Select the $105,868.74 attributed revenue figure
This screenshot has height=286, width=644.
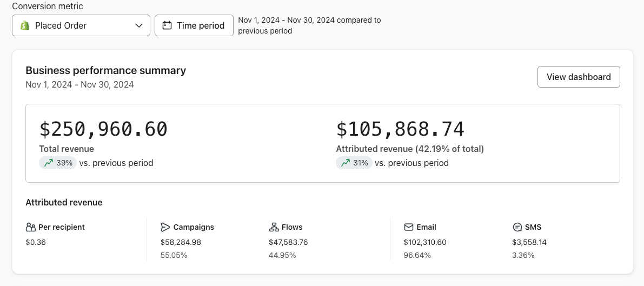(400, 129)
